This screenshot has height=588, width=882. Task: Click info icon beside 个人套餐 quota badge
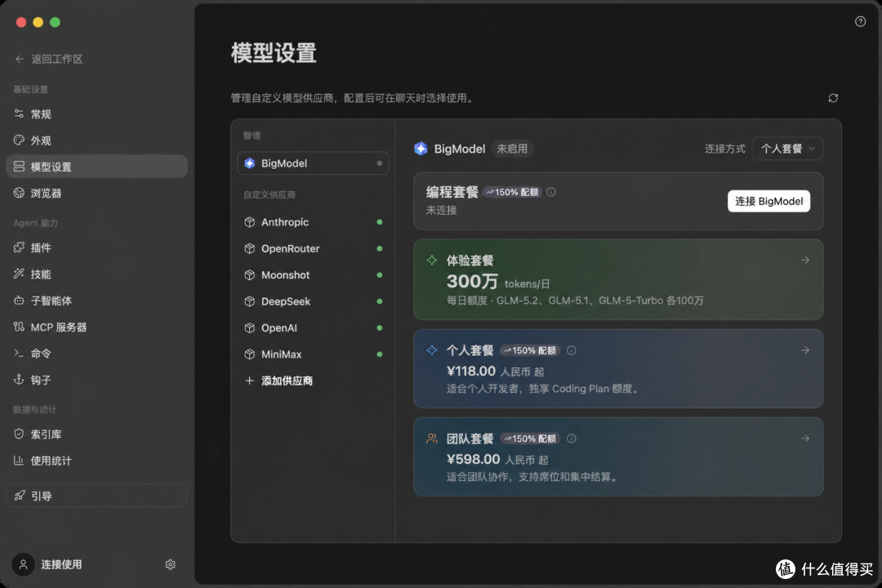(x=572, y=350)
